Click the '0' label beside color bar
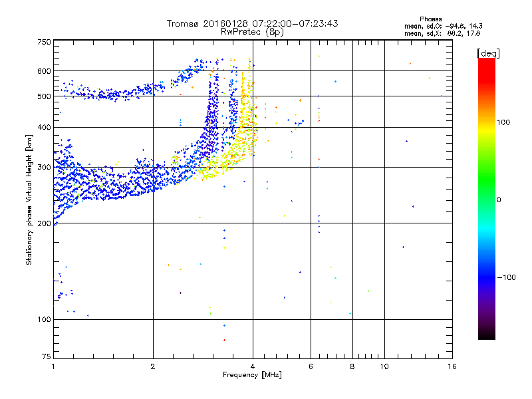This screenshot has height=399, width=532. pos(499,199)
